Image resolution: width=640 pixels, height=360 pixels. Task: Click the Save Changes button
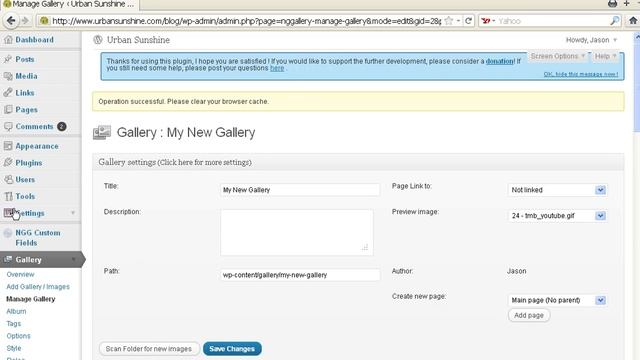(x=232, y=349)
